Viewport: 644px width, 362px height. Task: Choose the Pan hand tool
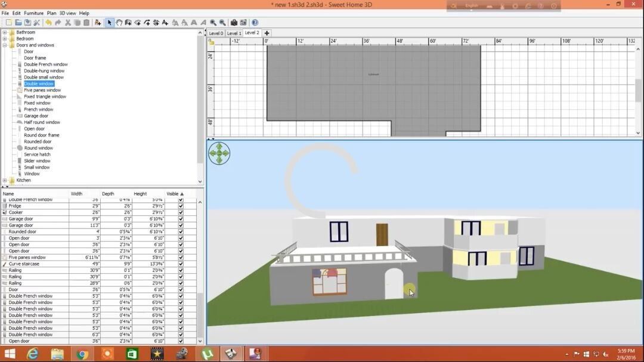pyautogui.click(x=119, y=23)
